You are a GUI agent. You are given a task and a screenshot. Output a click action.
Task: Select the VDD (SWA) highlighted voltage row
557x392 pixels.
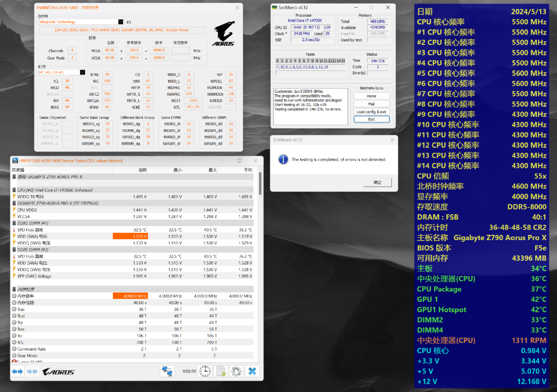click(133, 236)
